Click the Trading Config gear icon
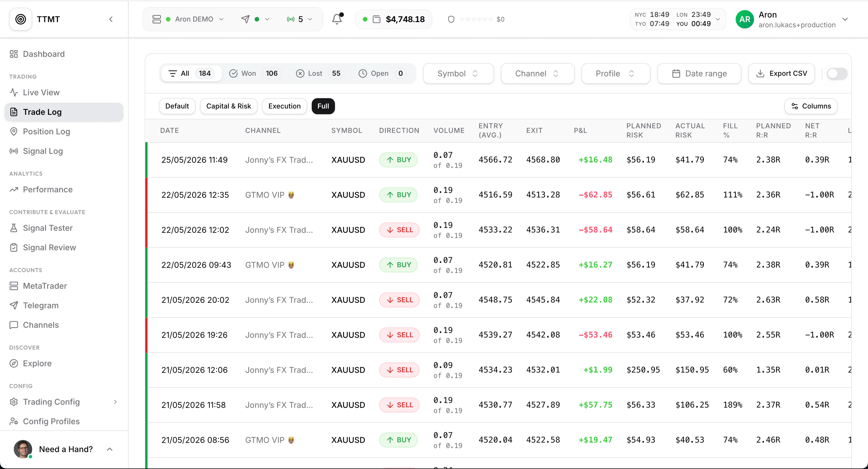The image size is (868, 469). [x=14, y=402]
